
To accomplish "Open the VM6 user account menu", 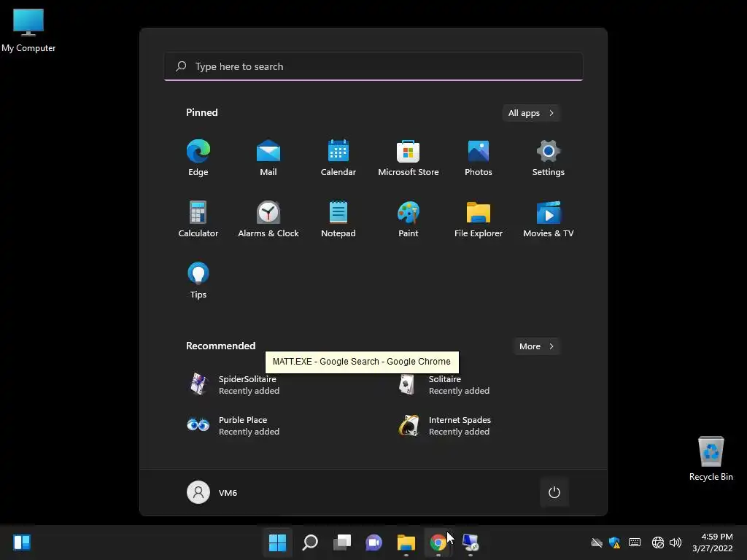I will (212, 492).
